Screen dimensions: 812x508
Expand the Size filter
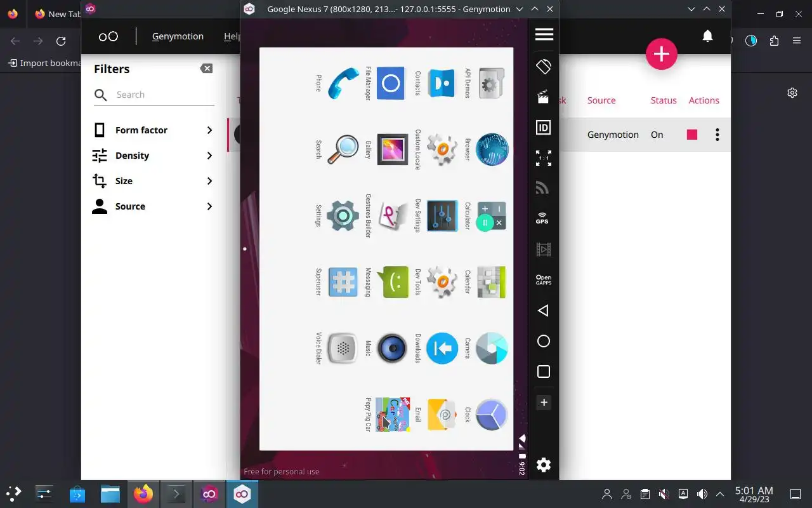(154, 181)
